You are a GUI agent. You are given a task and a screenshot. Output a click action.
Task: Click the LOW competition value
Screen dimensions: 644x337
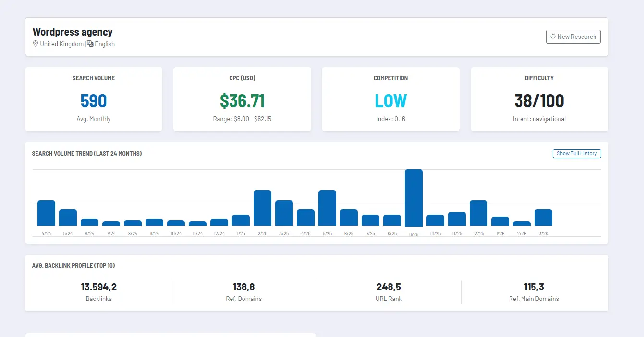(x=390, y=100)
